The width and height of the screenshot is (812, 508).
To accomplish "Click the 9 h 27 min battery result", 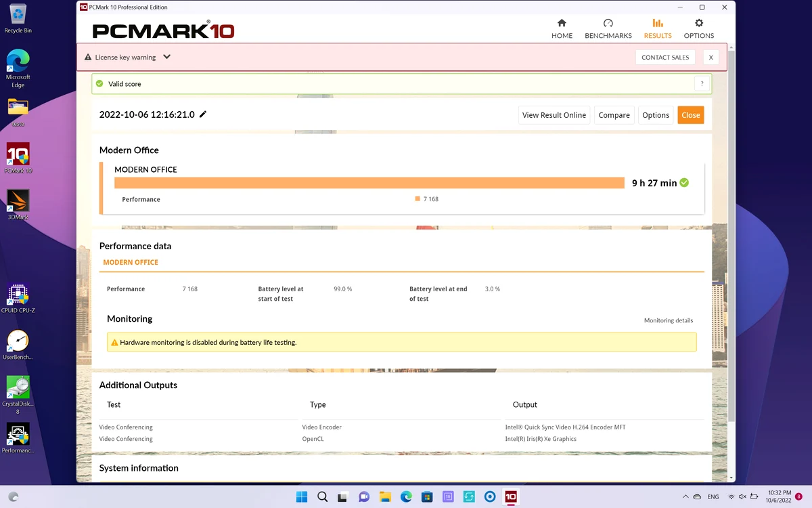I will [654, 183].
